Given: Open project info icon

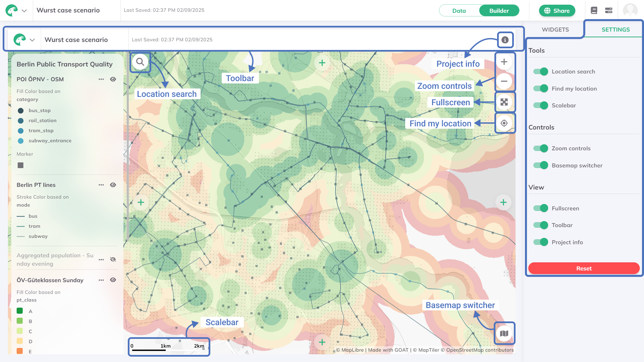Looking at the screenshot, I should (505, 40).
